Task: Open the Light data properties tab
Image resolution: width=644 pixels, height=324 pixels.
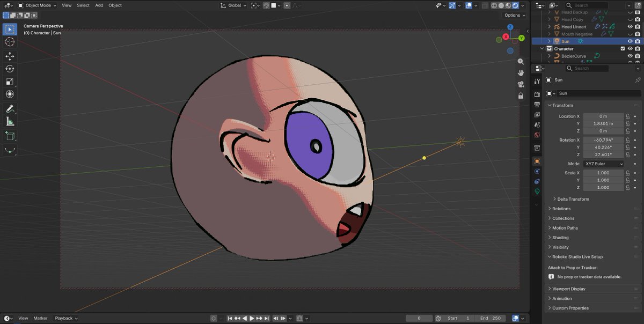Action: tap(537, 192)
